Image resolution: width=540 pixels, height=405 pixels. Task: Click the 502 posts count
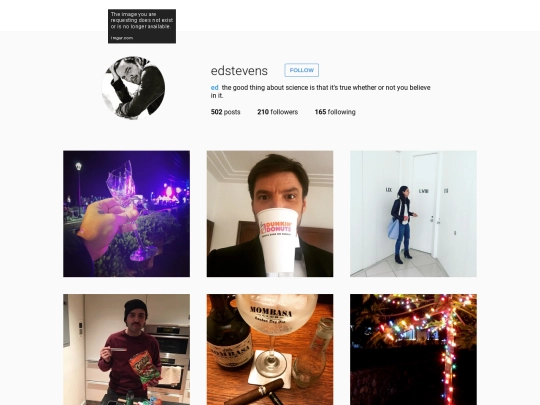pyautogui.click(x=226, y=112)
